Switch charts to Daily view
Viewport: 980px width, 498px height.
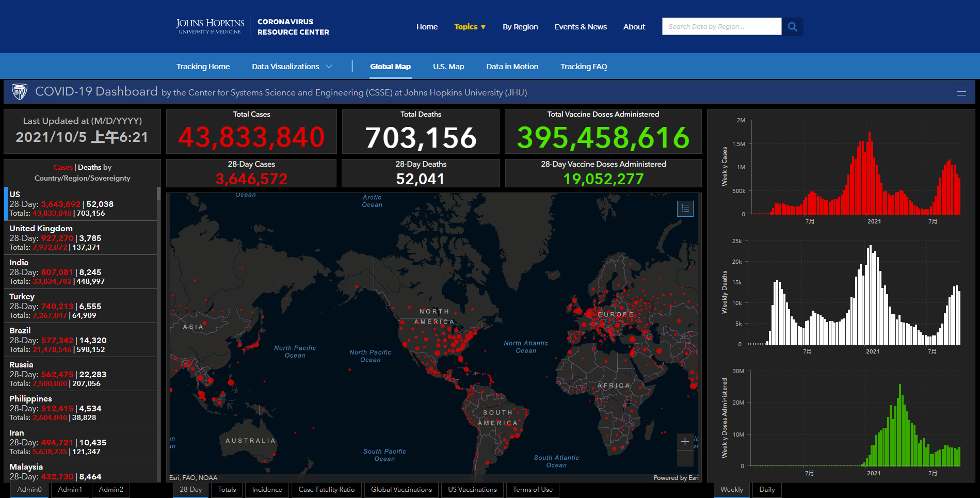click(766, 490)
